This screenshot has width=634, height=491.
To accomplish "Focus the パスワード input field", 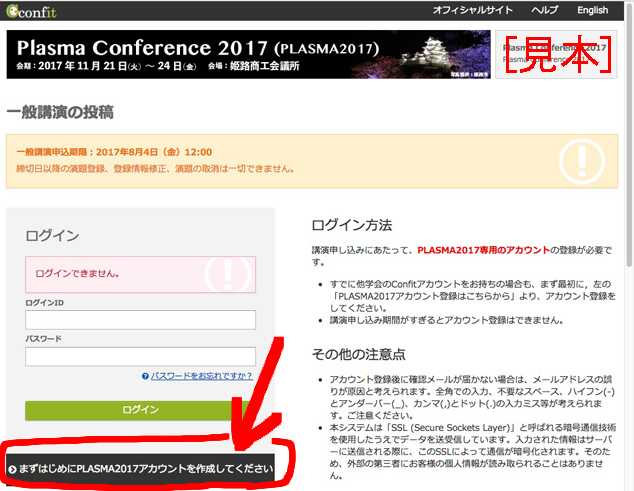I will pos(140,356).
